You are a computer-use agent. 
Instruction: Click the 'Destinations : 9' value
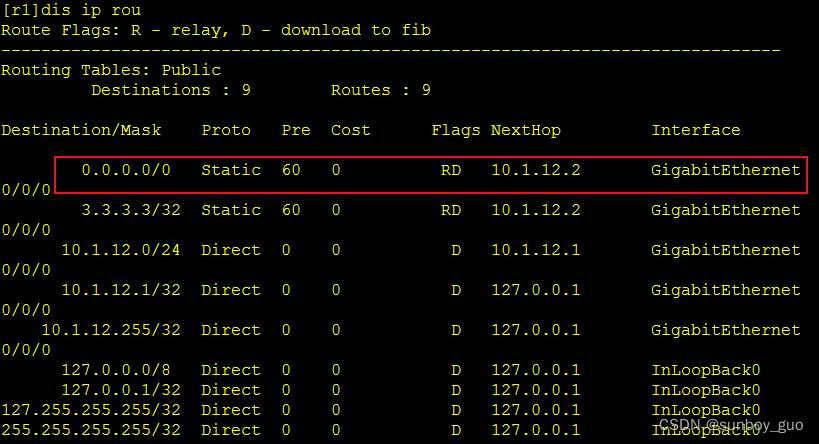click(171, 90)
